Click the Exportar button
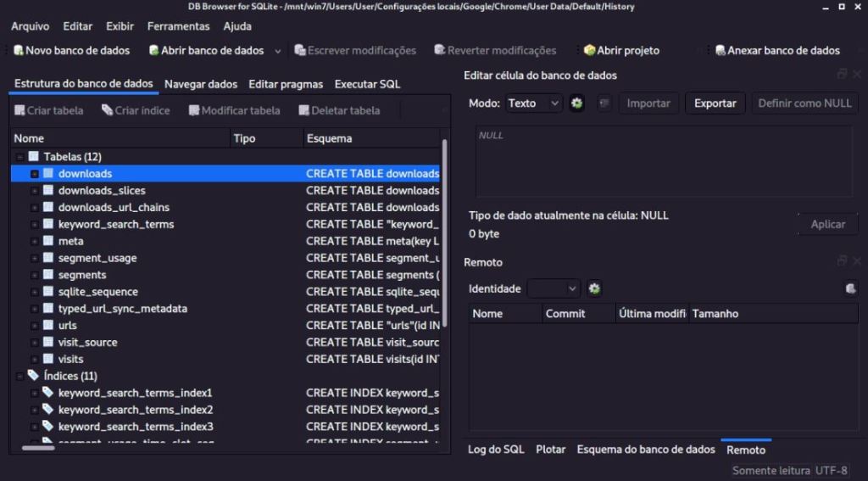Screen dimensions: 868x481 pyautogui.click(x=715, y=103)
